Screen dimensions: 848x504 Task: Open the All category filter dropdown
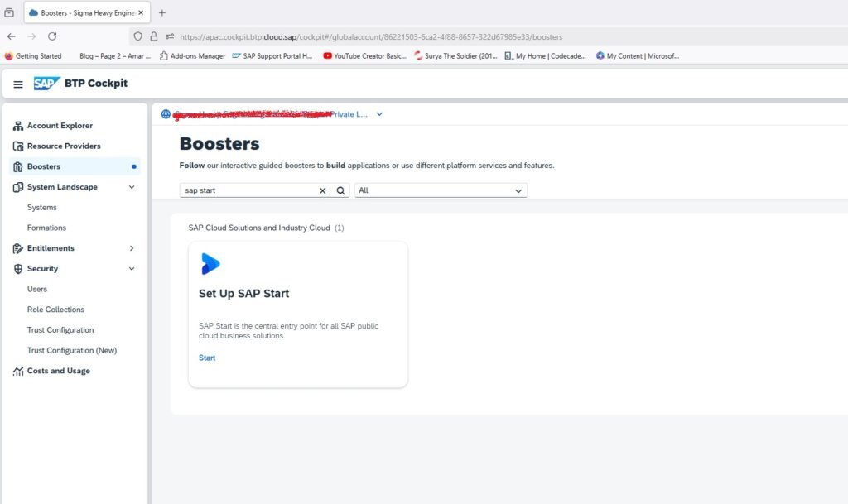click(441, 190)
